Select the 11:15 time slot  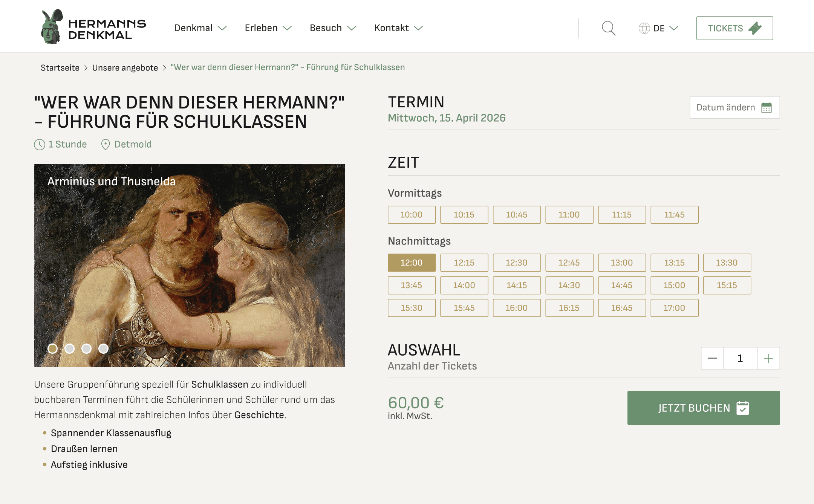tap(622, 215)
